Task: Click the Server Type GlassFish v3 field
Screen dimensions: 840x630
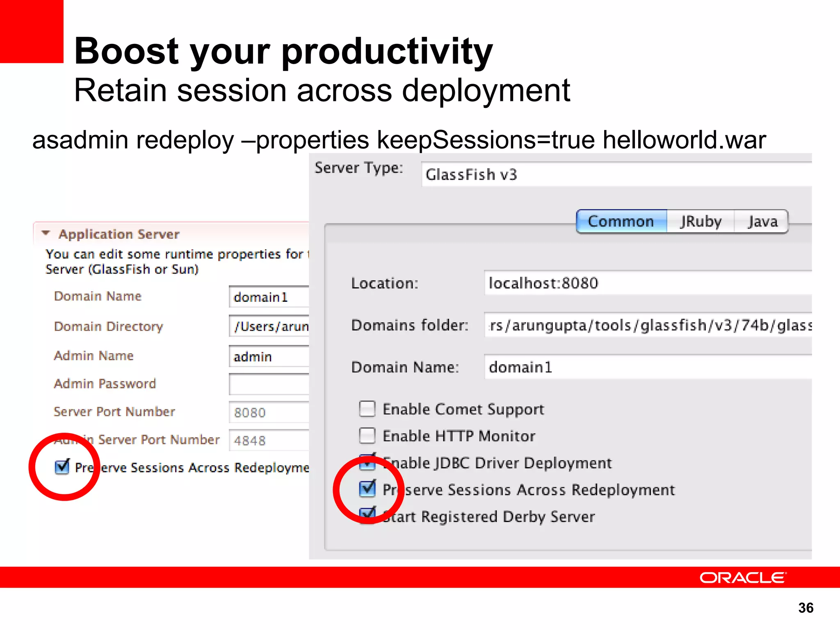Action: click(x=615, y=175)
